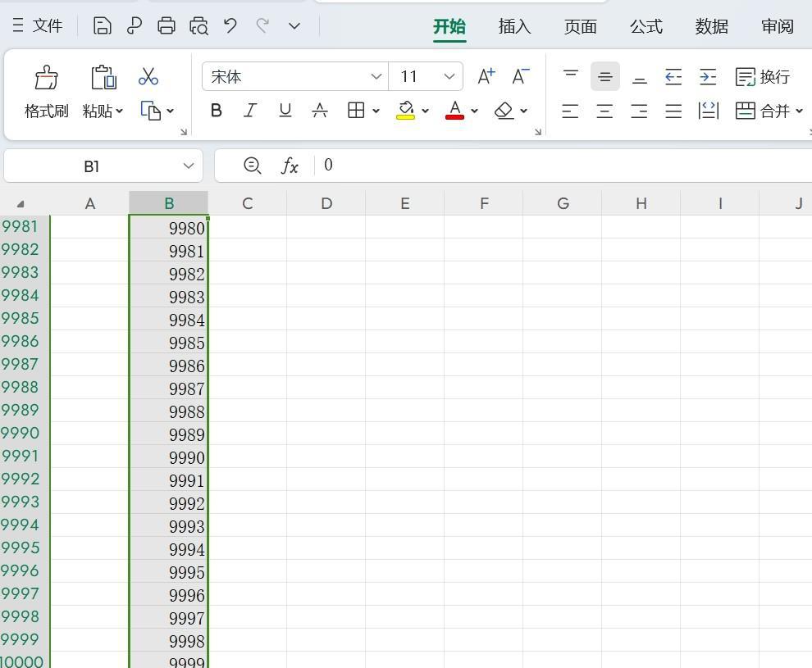The width and height of the screenshot is (812, 668).
Task: Click the formula bar input showing 0
Action: click(x=564, y=166)
